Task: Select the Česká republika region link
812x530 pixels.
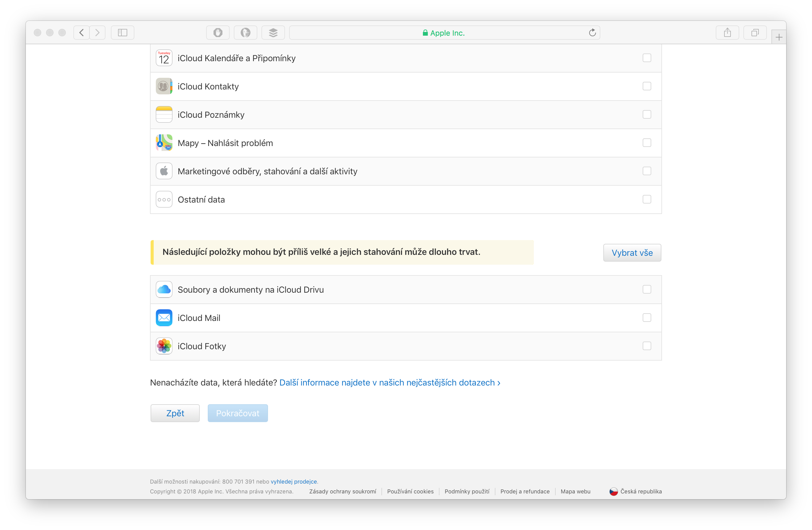Action: tap(641, 492)
